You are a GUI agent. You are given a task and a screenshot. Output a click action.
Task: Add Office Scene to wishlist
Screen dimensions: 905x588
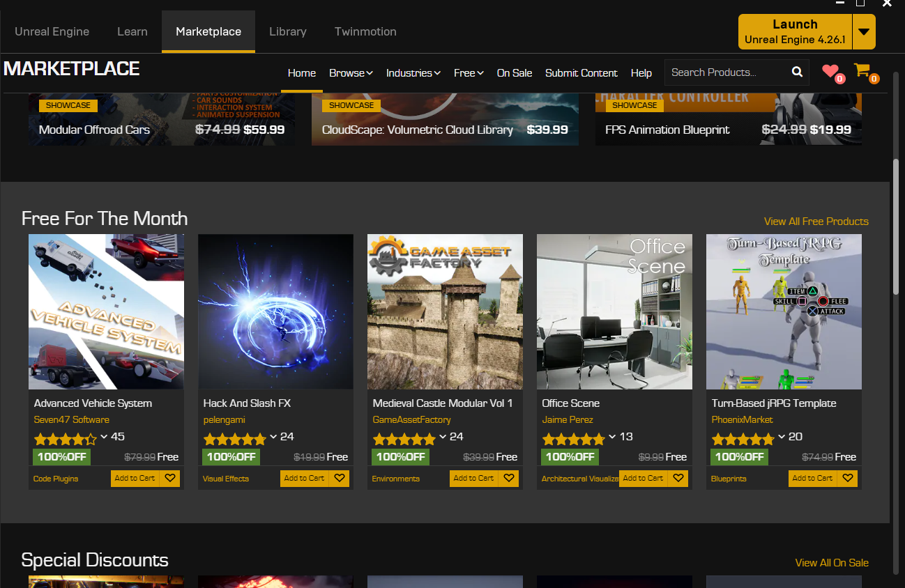click(678, 479)
